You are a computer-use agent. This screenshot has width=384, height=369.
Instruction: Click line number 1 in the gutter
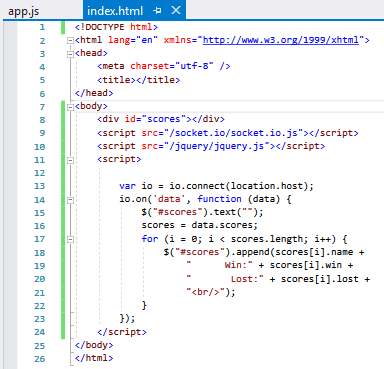(x=42, y=27)
